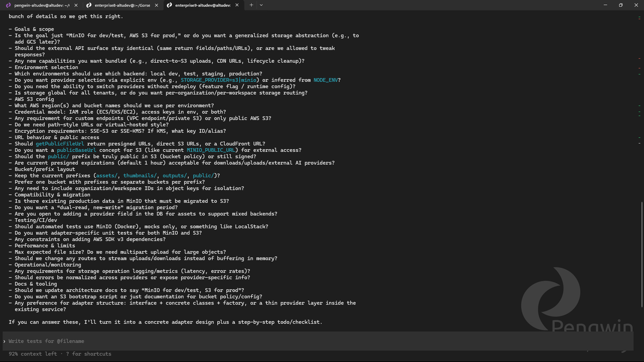The image size is (644, 362).
Task: Maximize the terminal window
Action: click(621, 5)
